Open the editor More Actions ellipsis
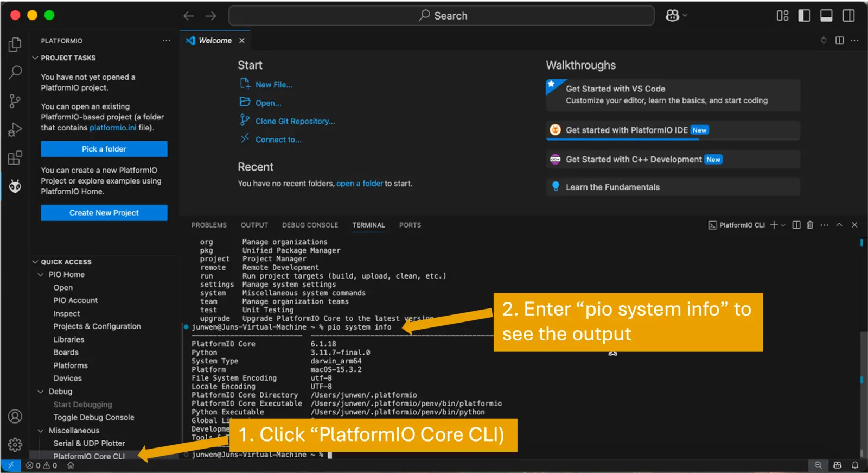 click(x=854, y=41)
